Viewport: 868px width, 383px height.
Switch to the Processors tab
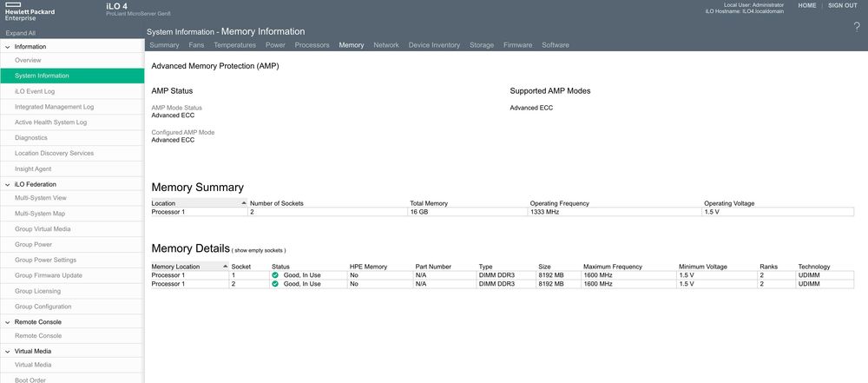pos(312,44)
